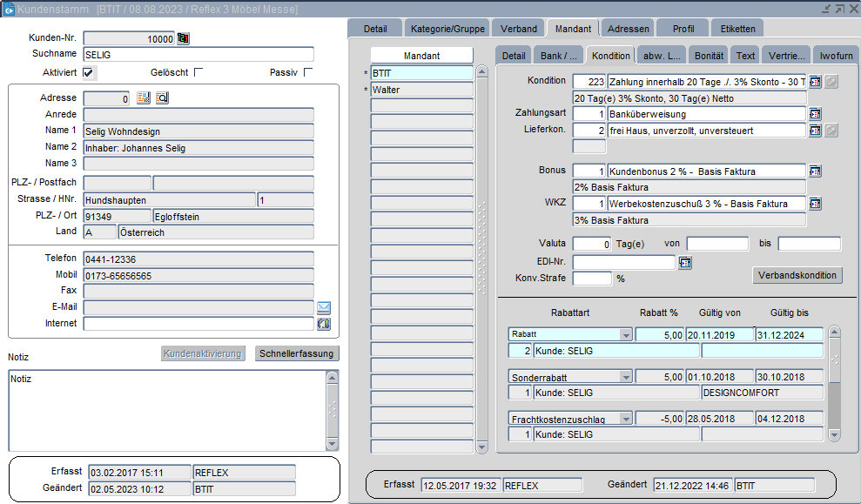Open the globe icon beside Internet field
The image size is (861, 504).
pyautogui.click(x=323, y=324)
